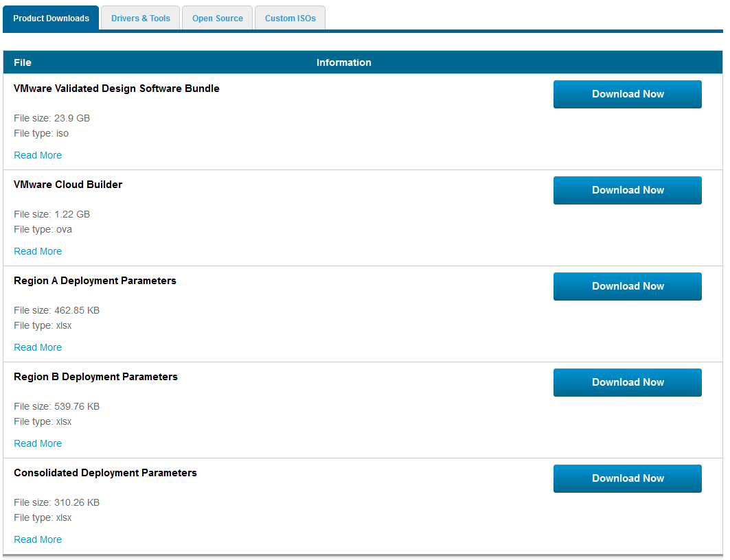
Task: Select Region A's File type: xlsx text
Action: coord(43,325)
